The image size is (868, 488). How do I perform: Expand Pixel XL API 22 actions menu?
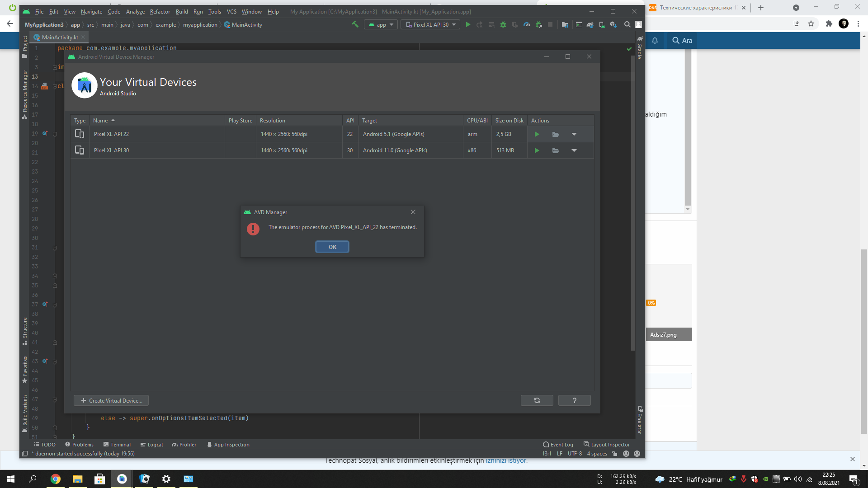[x=574, y=134]
